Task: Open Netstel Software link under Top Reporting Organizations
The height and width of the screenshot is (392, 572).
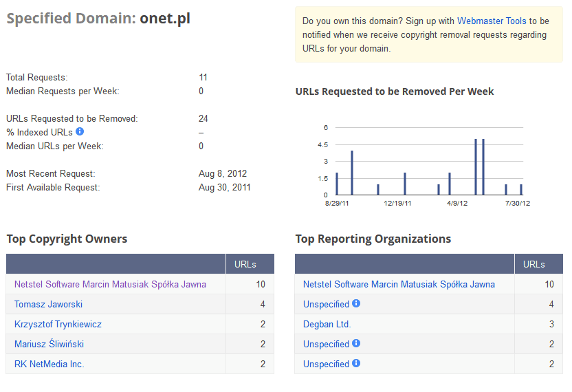Action: coord(399,284)
